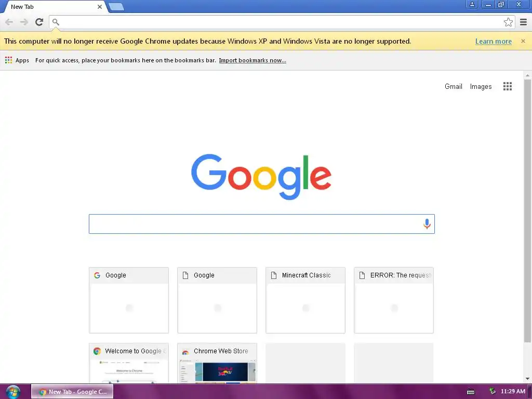Open Images link
The image size is (532, 399).
(x=481, y=87)
